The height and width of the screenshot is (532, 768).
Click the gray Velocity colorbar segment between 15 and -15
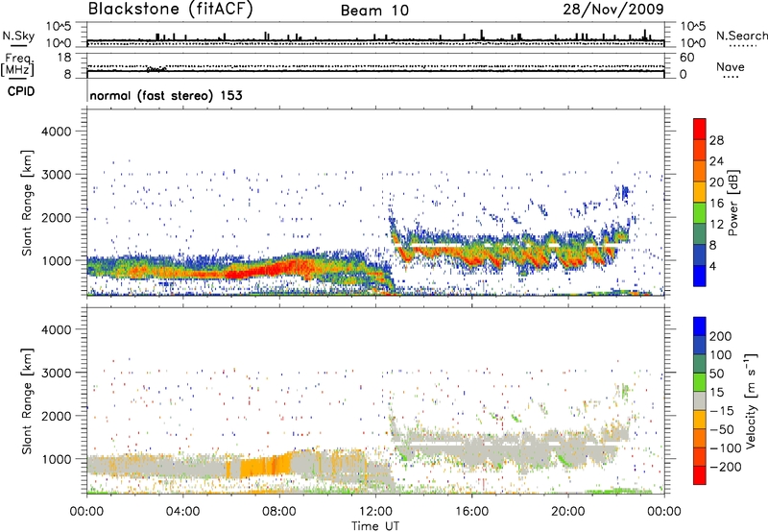700,400
